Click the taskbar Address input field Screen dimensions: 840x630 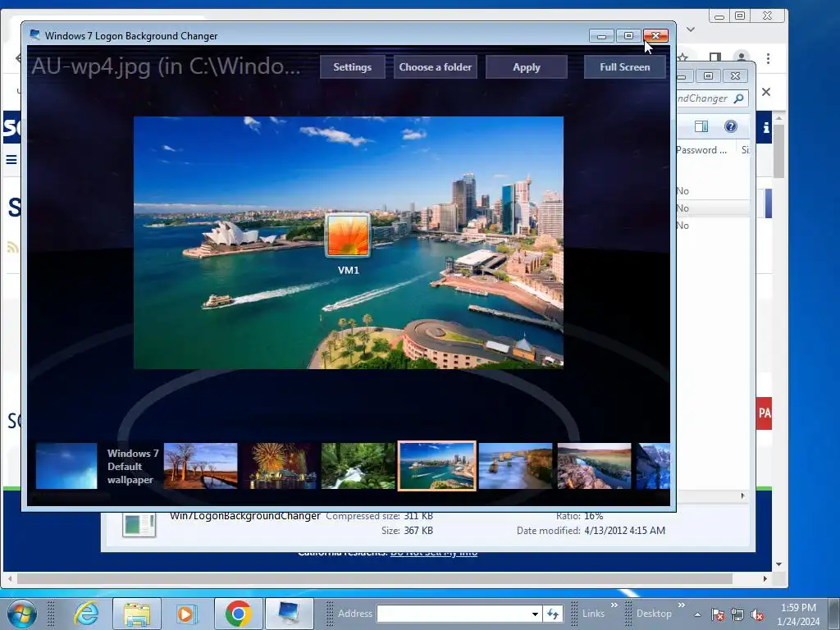[x=453, y=614]
